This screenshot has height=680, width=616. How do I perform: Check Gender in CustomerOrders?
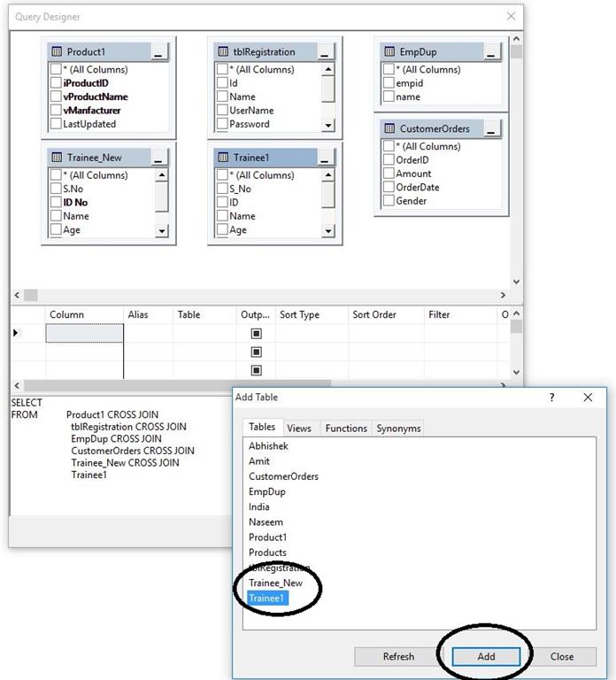389,201
